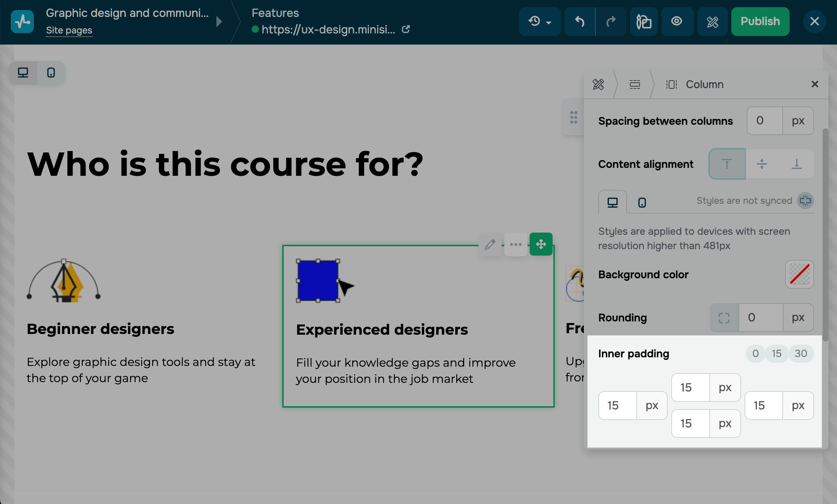Click the pencil edit icon above column
Image resolution: width=837 pixels, height=504 pixels.
click(x=490, y=244)
